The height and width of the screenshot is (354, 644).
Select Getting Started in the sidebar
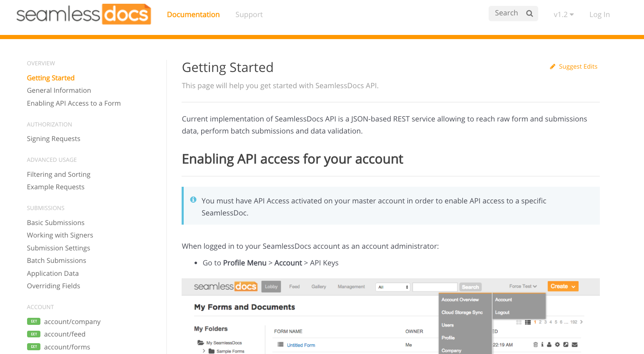[51, 78]
